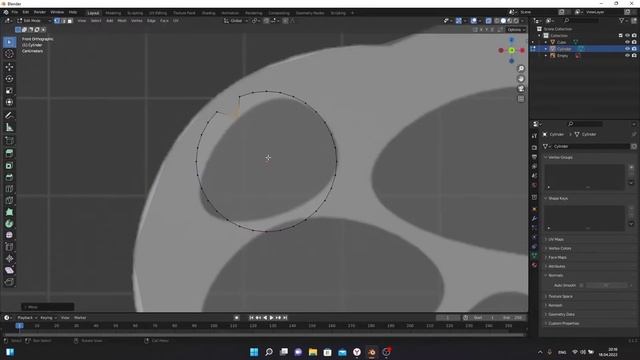Collapse the Shape Keys panel

click(x=558, y=198)
